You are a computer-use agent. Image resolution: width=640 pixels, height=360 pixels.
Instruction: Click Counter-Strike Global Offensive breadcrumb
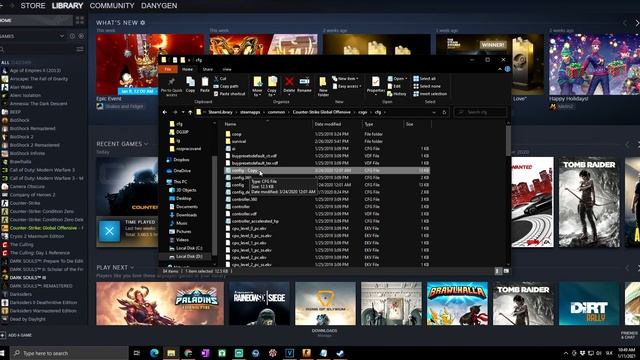321,112
